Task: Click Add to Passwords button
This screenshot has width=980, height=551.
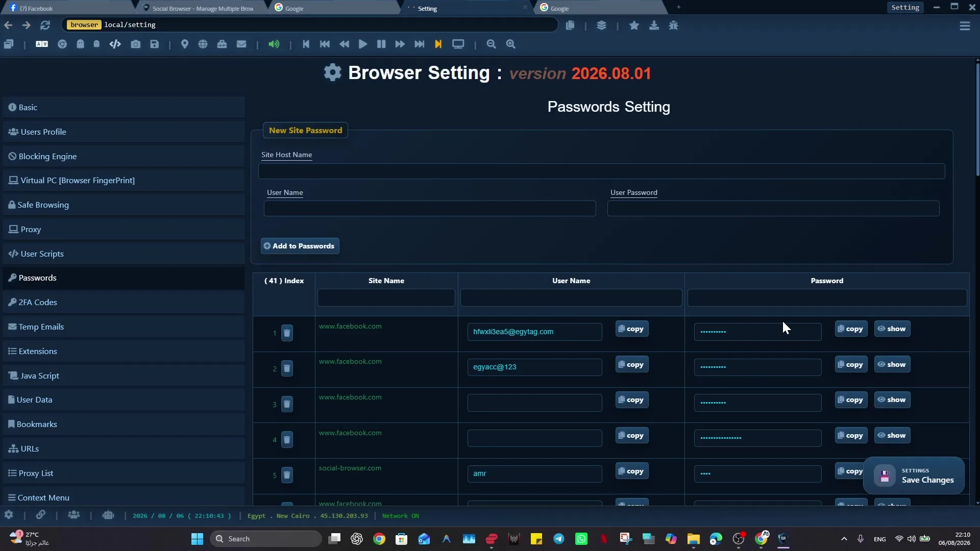Action: click(x=300, y=246)
